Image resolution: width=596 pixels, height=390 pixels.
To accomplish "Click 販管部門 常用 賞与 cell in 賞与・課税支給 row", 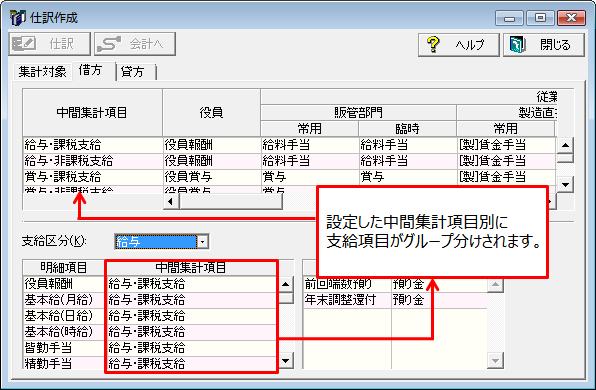I will click(x=309, y=177).
